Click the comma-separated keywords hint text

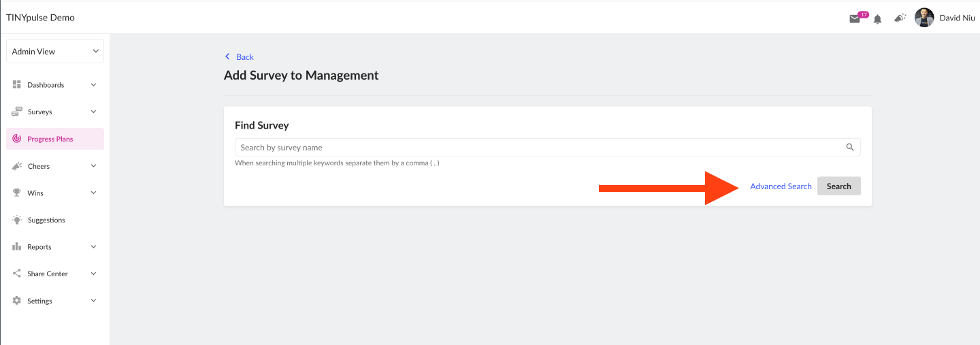tap(337, 163)
